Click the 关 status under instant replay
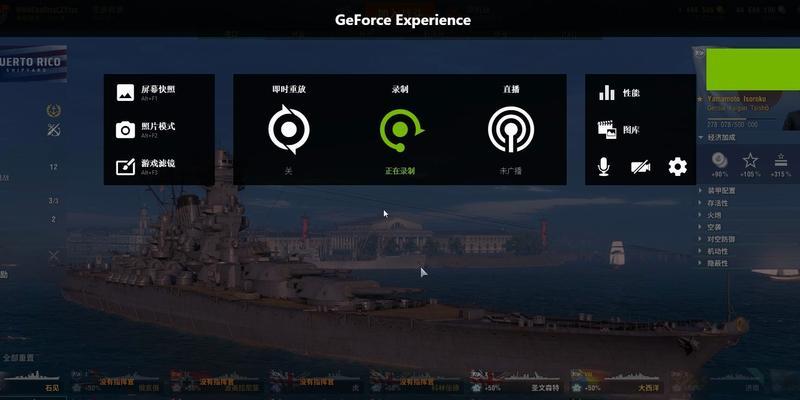This screenshot has width=800, height=400. pyautogui.click(x=289, y=171)
